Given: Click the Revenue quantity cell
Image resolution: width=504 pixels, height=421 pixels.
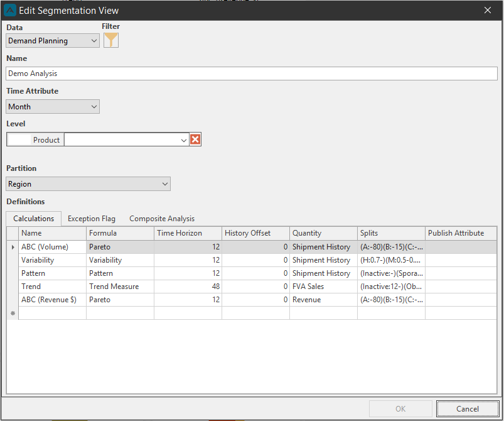Looking at the screenshot, I should 324,300.
